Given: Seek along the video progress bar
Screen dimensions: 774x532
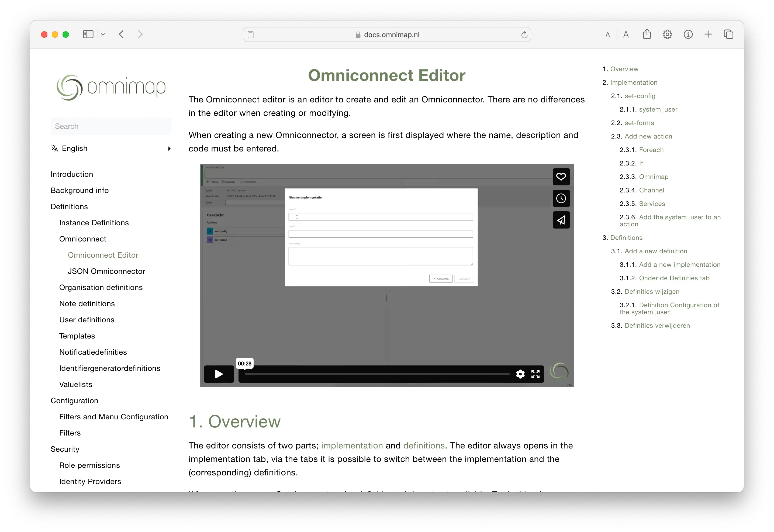Looking at the screenshot, I should click(377, 374).
